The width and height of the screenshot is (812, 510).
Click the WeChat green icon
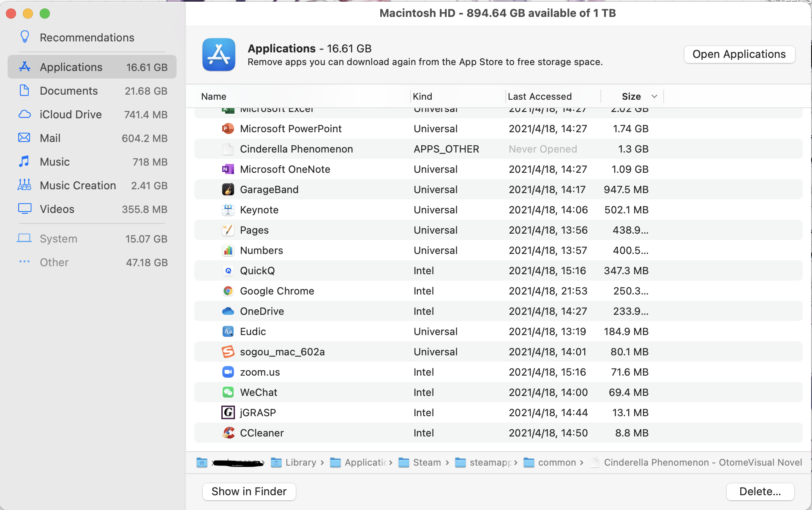pos(228,392)
